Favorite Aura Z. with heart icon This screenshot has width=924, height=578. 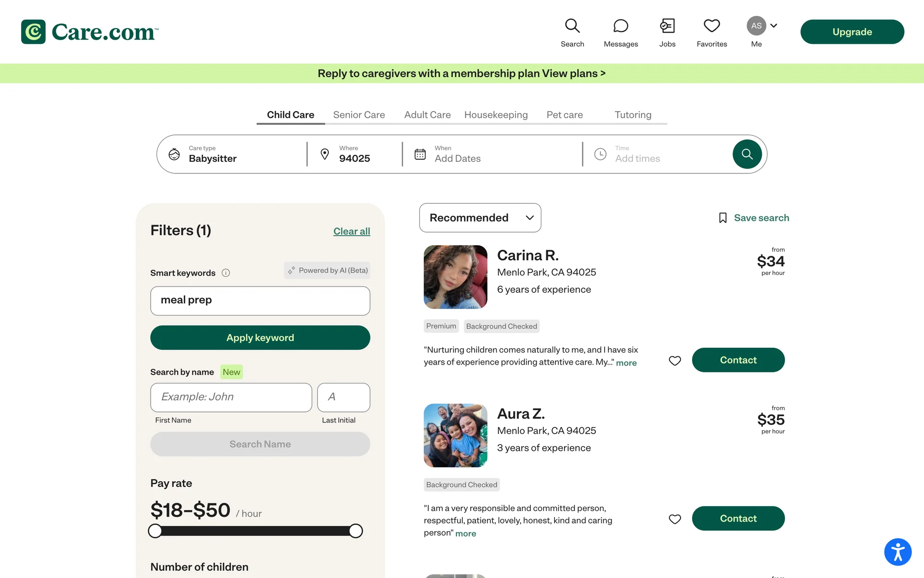tap(675, 519)
